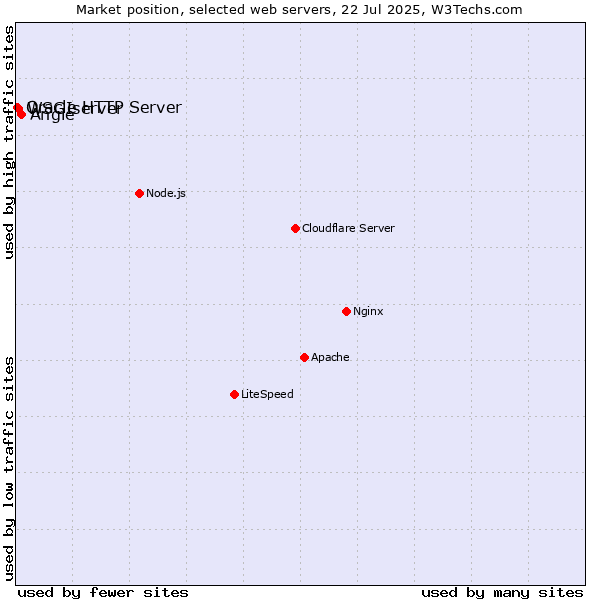This screenshot has width=600, height=600.
Task: Click the 'used by many sites' axis label
Action: [x=502, y=592]
